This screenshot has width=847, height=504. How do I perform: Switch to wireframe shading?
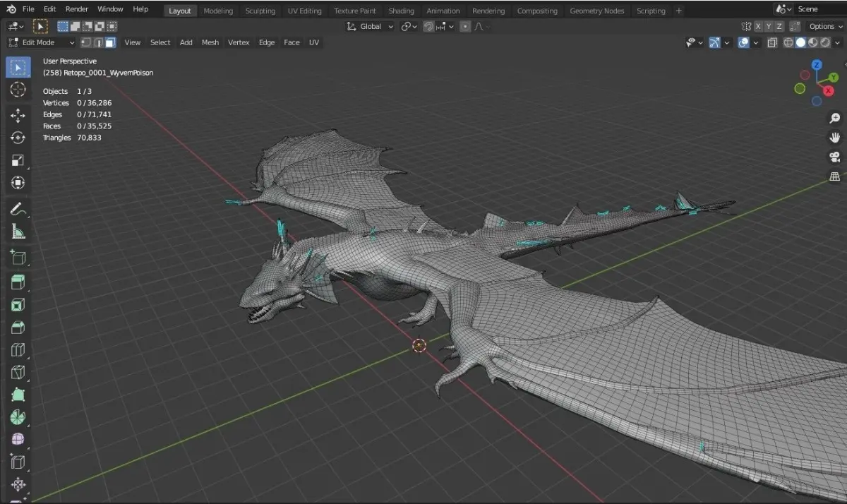(789, 42)
